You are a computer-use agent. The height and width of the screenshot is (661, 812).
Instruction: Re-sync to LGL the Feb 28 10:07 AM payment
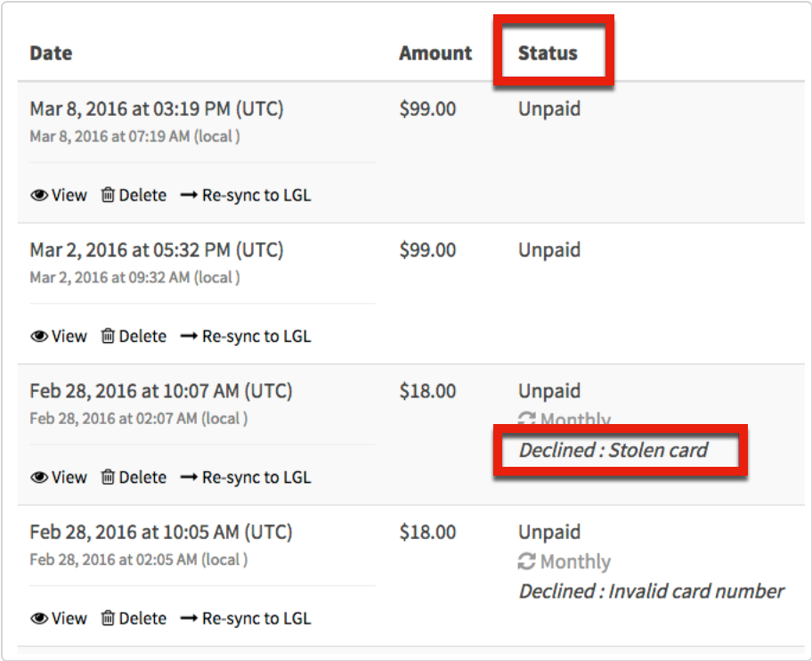[246, 477]
